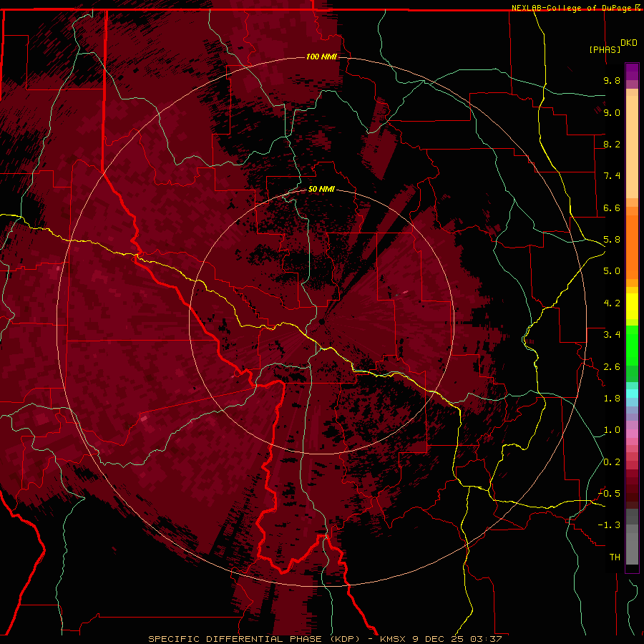
Task: Click the (KDP) product abbreviation in the caption
Action: click(345, 639)
